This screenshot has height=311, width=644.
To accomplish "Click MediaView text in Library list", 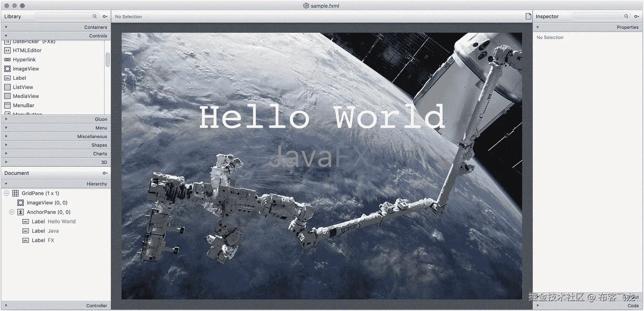I will [26, 96].
